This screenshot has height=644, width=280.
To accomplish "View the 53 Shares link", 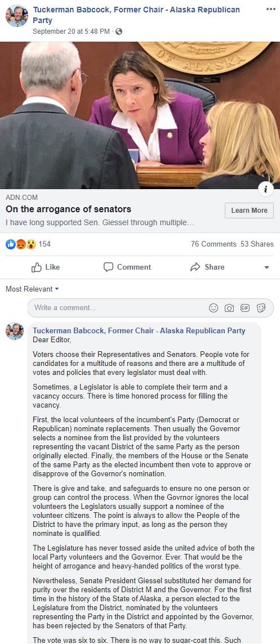I will (x=257, y=244).
